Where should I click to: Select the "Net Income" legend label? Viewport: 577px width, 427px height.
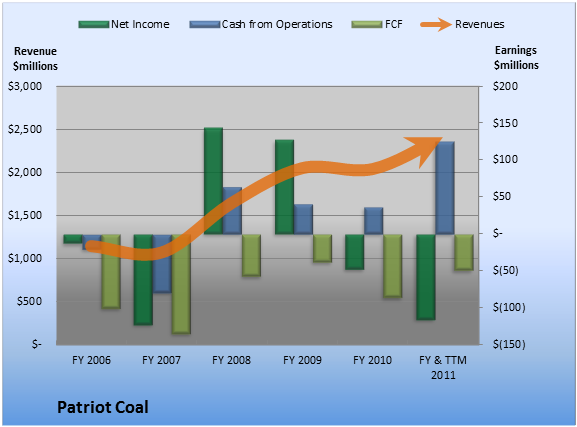(140, 24)
